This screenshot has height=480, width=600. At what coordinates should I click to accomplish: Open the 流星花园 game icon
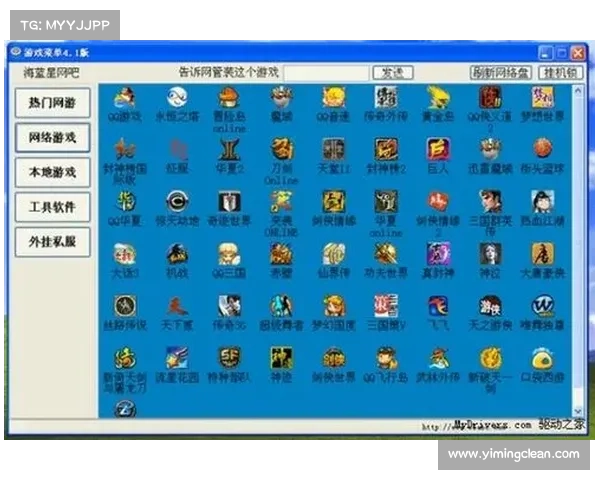pos(177,358)
